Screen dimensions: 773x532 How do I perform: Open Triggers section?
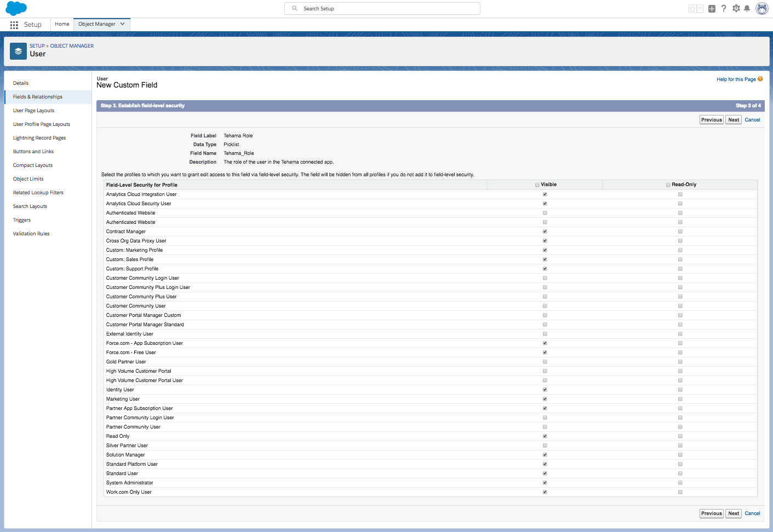click(22, 220)
